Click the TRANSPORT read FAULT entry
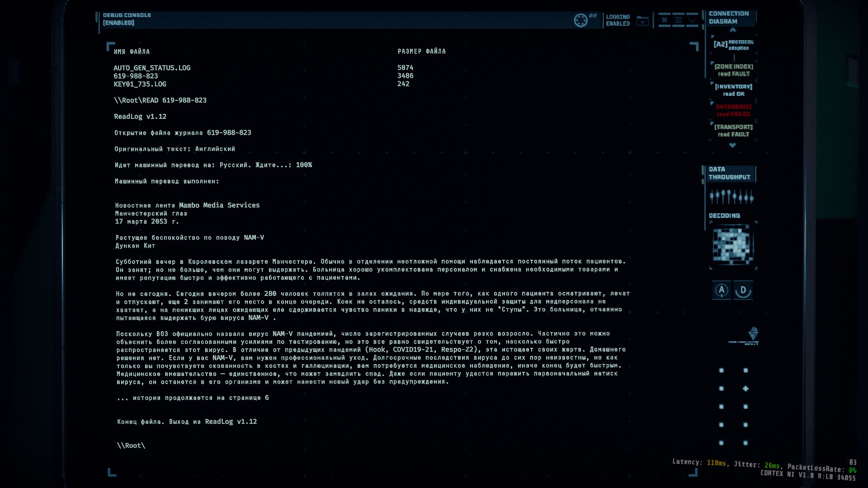Screen dimensions: 868x488 coord(733,131)
